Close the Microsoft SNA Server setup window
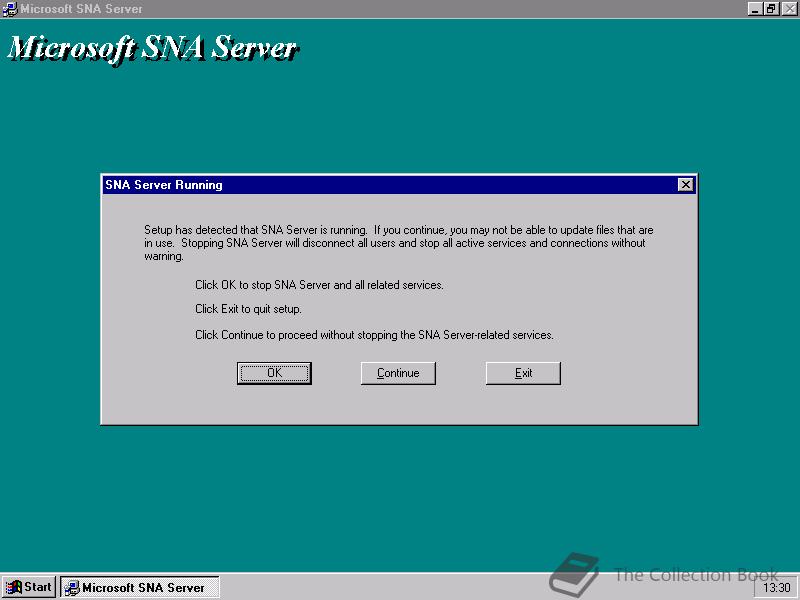 789,9
